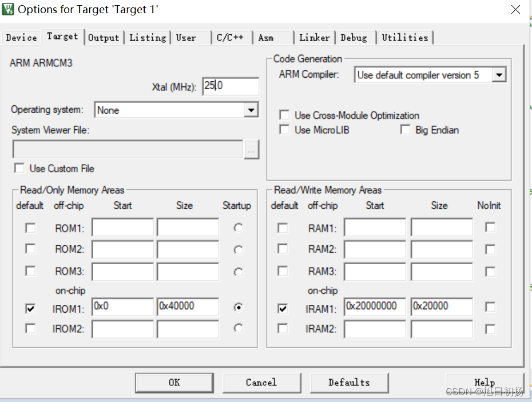532x402 pixels.
Task: Uncheck the default IRAM1 memory area
Action: click(x=283, y=308)
